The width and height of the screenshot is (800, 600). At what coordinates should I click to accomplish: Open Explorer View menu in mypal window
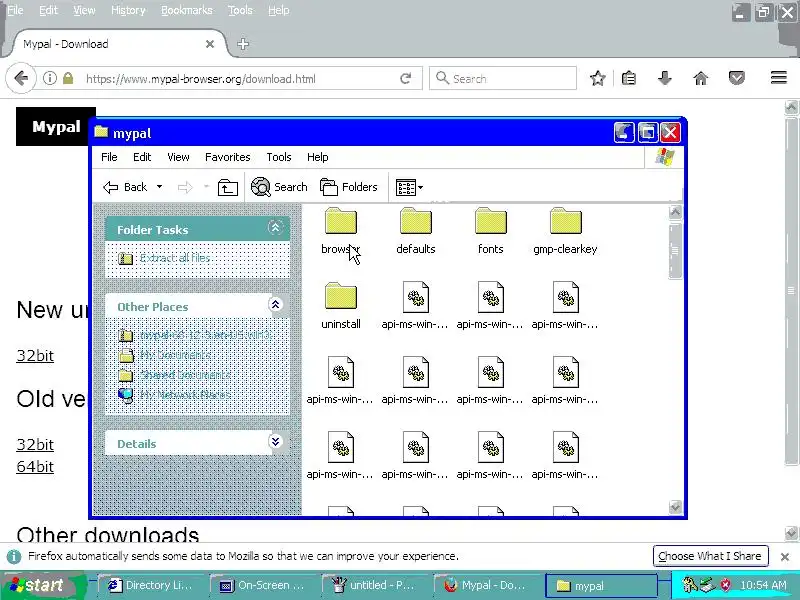tap(178, 157)
